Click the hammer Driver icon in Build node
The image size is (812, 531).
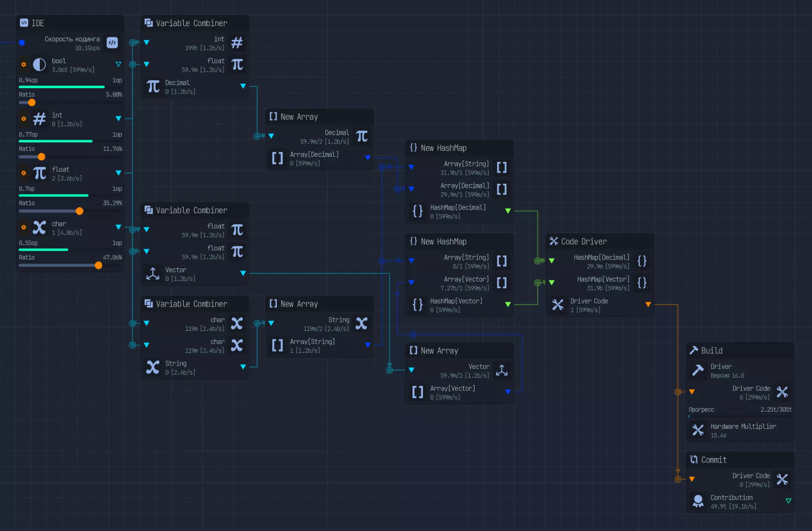click(x=698, y=370)
